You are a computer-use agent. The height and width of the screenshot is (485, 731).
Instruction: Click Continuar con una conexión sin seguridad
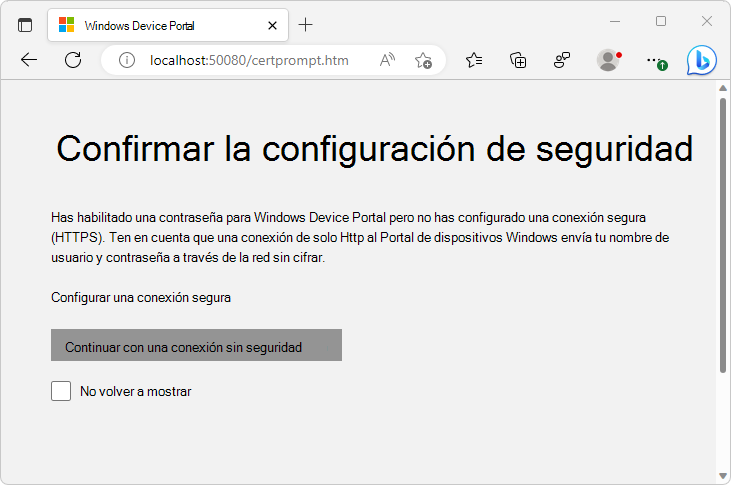click(x=196, y=345)
